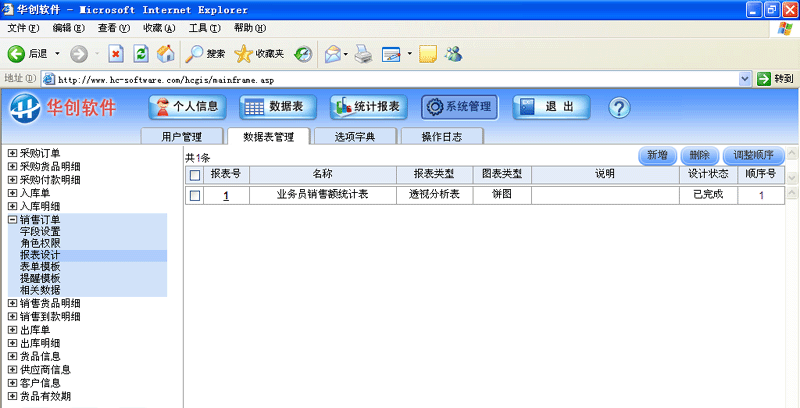800x408 pixels.
Task: Open 统计报表 statistics report module
Action: (367, 107)
